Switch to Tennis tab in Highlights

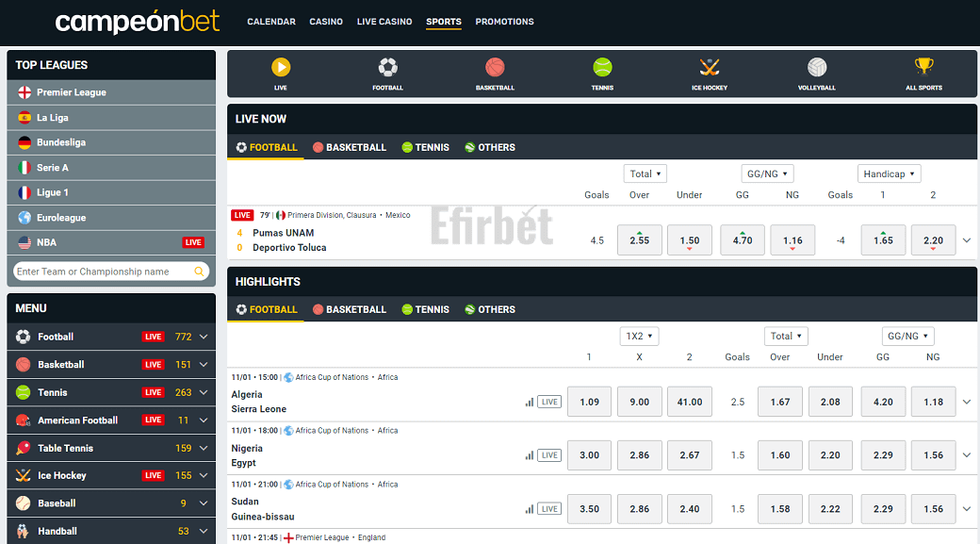tap(426, 309)
